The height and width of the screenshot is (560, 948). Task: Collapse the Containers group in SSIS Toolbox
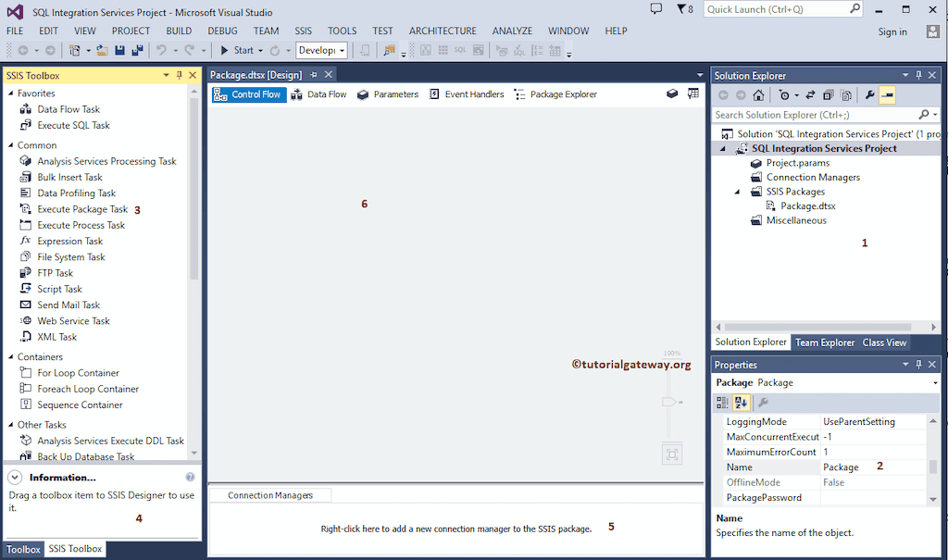[9, 356]
